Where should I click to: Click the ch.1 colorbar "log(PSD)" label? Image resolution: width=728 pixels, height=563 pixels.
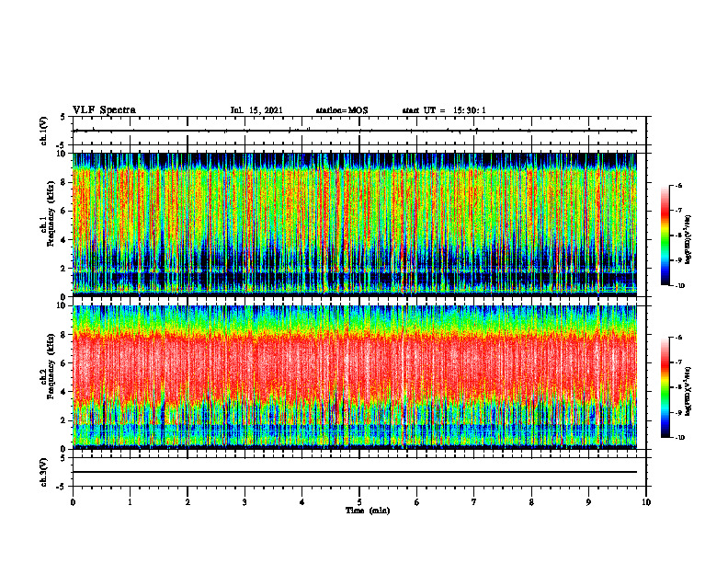click(688, 240)
